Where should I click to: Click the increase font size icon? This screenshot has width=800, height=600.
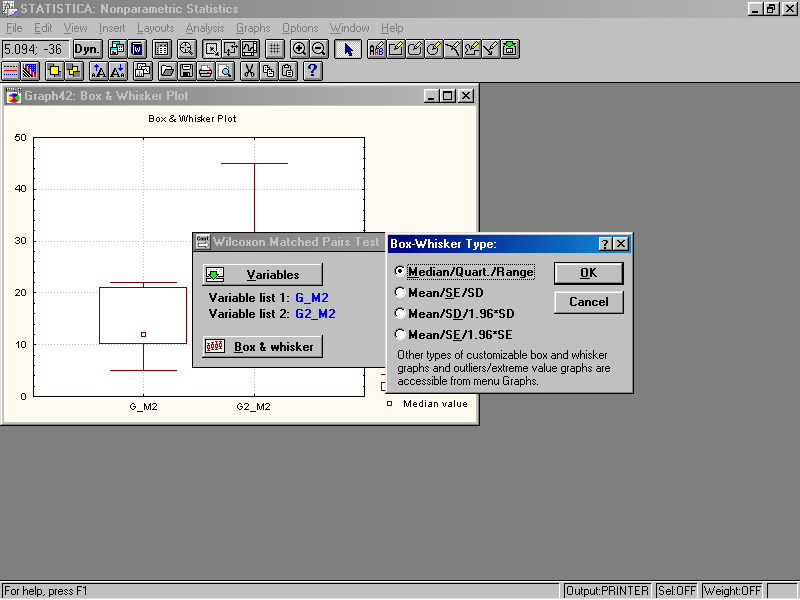(x=98, y=71)
